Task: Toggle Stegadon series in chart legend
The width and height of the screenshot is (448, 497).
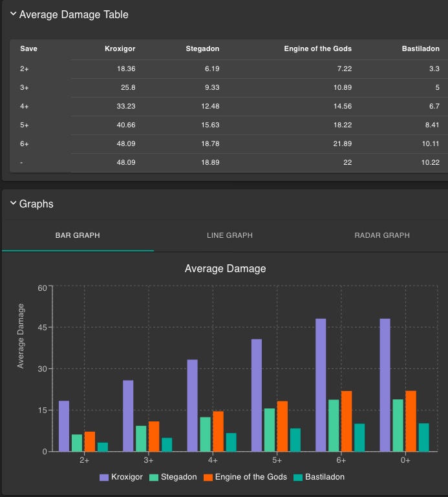Action: (x=173, y=477)
